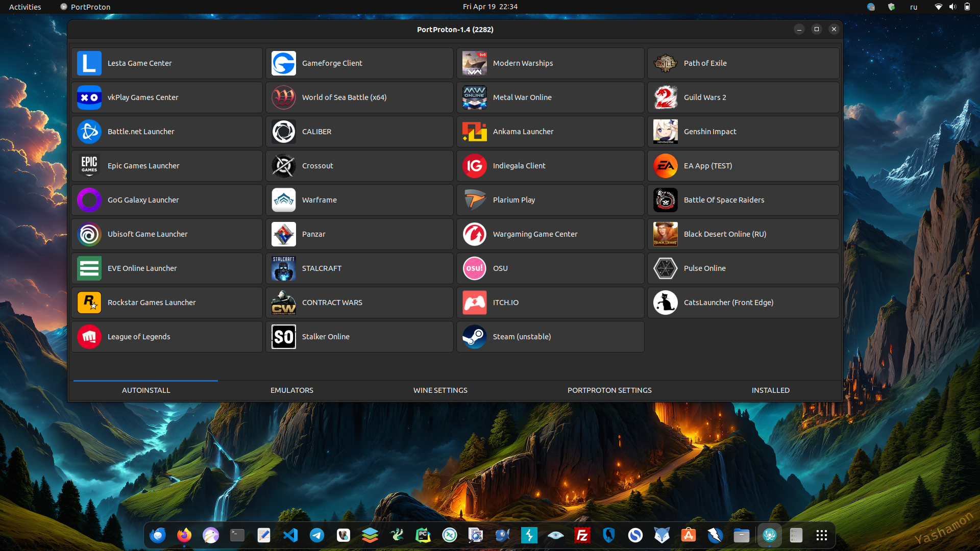The image size is (980, 551).
Task: Click the vkPlay Games Center icon
Action: (x=89, y=97)
